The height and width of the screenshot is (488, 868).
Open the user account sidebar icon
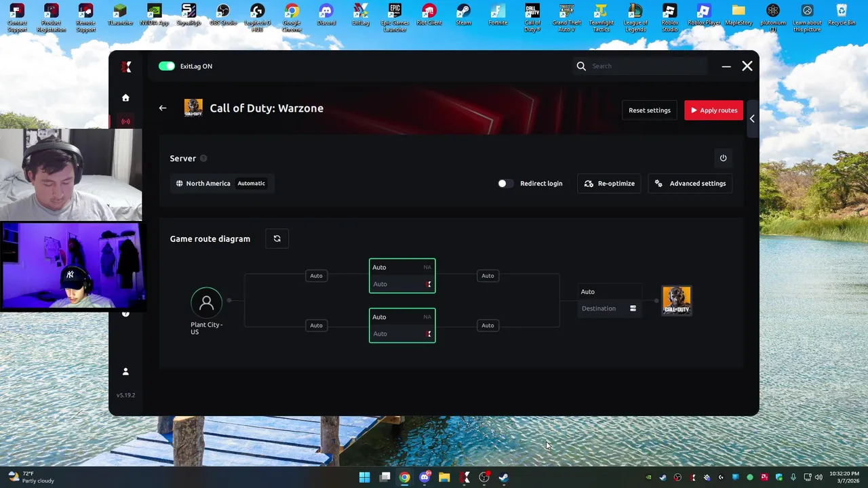pyautogui.click(x=125, y=371)
